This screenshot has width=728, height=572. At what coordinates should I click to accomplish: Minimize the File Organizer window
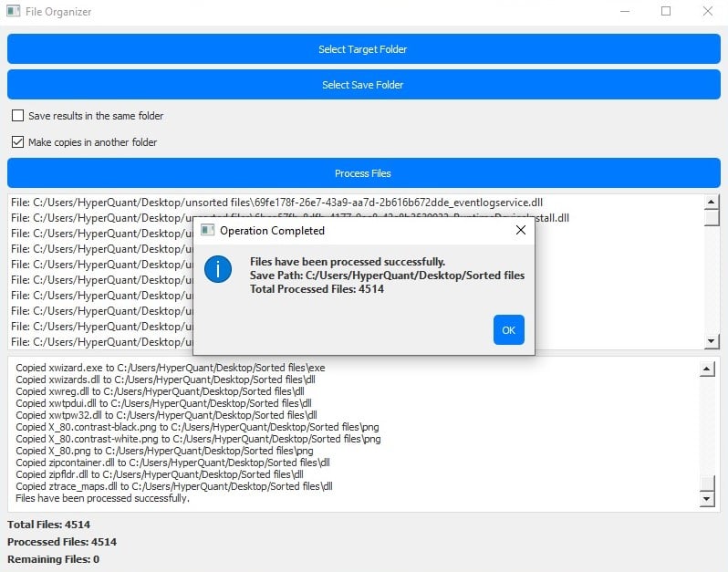pos(625,12)
